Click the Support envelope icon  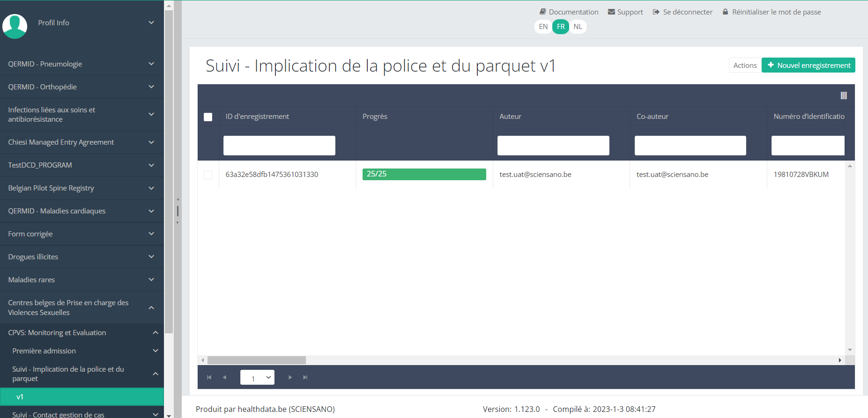point(611,12)
